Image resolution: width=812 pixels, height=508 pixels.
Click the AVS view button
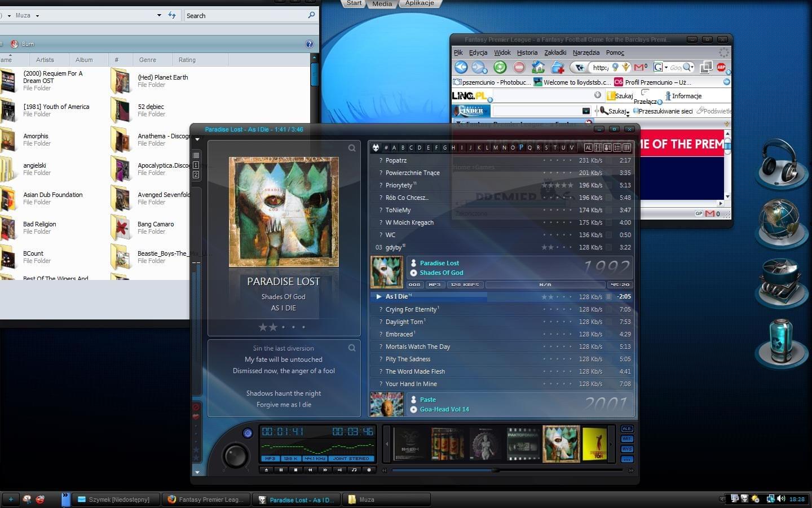click(x=627, y=449)
